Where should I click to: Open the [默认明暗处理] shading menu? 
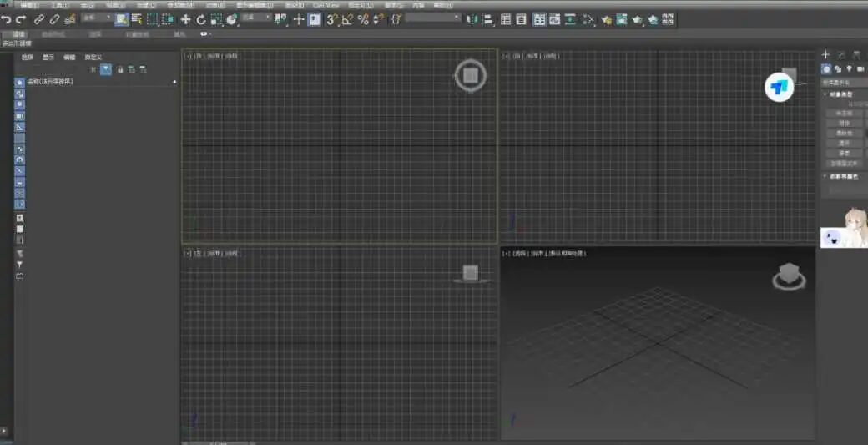click(x=567, y=254)
